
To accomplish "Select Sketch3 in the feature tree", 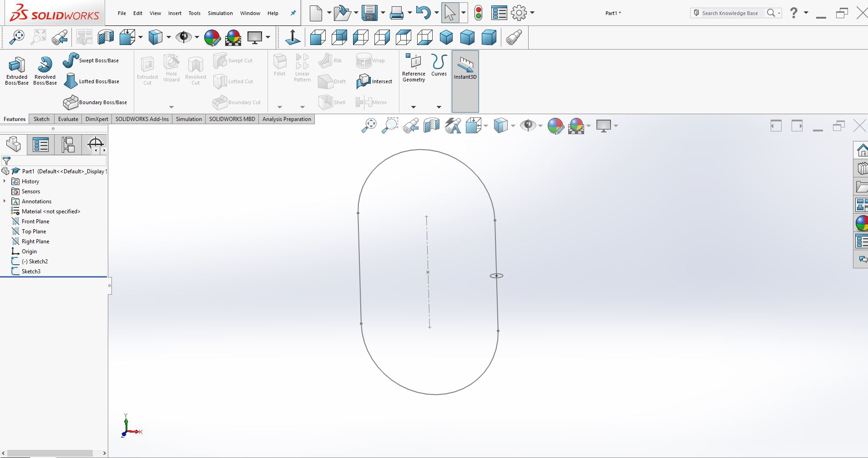I will tap(31, 272).
